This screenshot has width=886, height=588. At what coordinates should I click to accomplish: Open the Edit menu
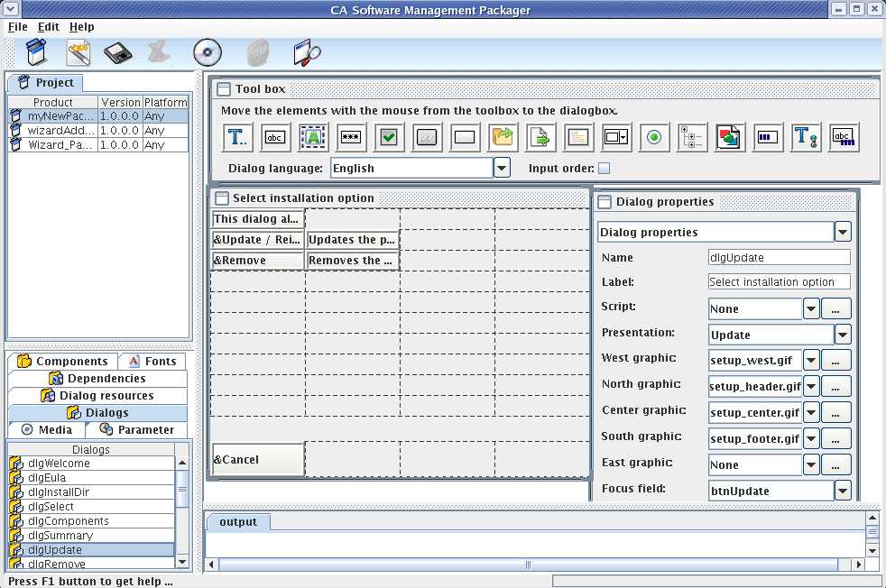(x=48, y=27)
